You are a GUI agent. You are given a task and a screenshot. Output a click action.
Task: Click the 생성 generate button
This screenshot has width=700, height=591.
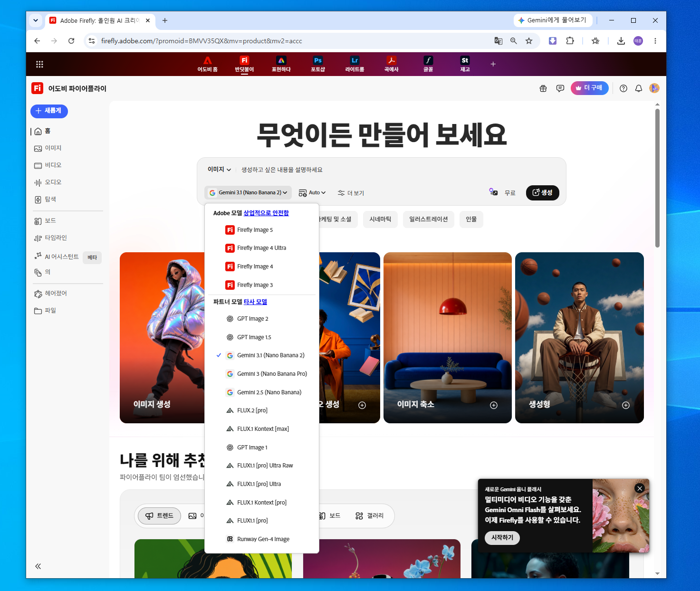click(543, 192)
